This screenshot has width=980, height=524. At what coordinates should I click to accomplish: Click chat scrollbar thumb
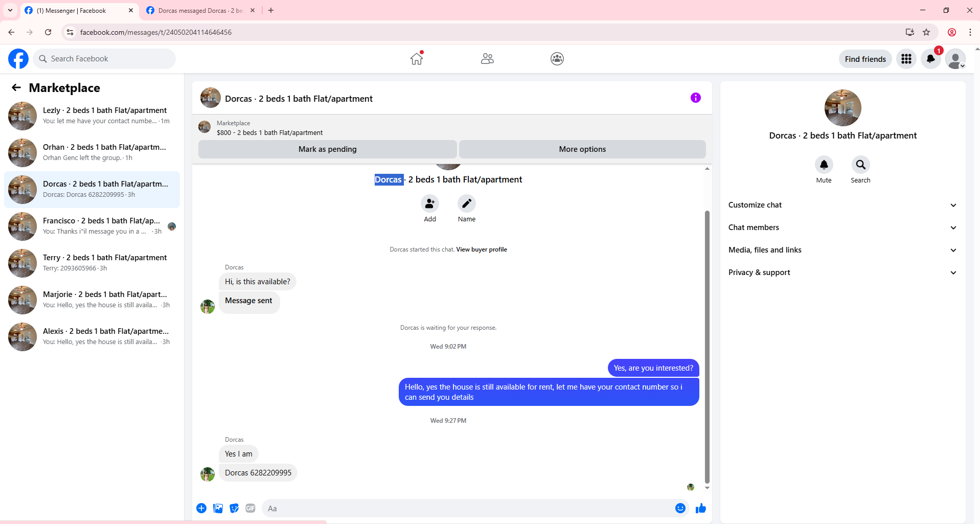coord(707,347)
